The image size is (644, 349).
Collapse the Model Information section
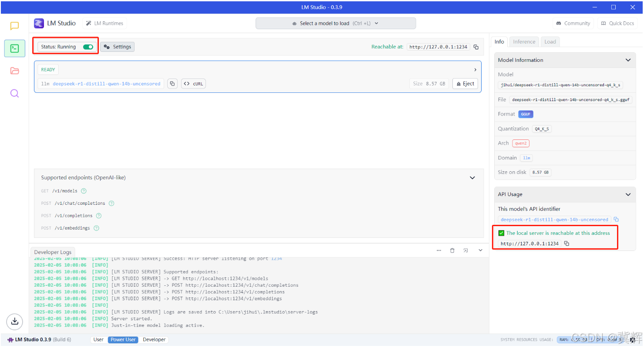coord(628,60)
